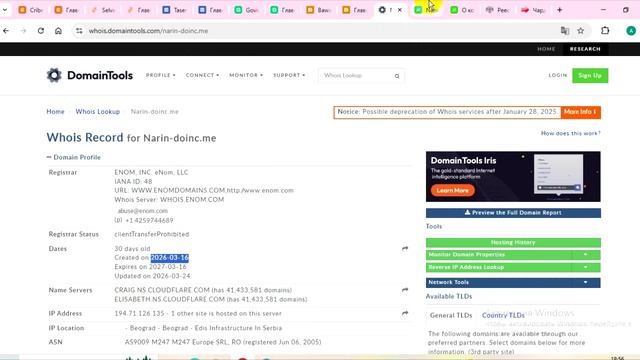
Task: Expand the PROFILE menu
Action: pyautogui.click(x=161, y=75)
